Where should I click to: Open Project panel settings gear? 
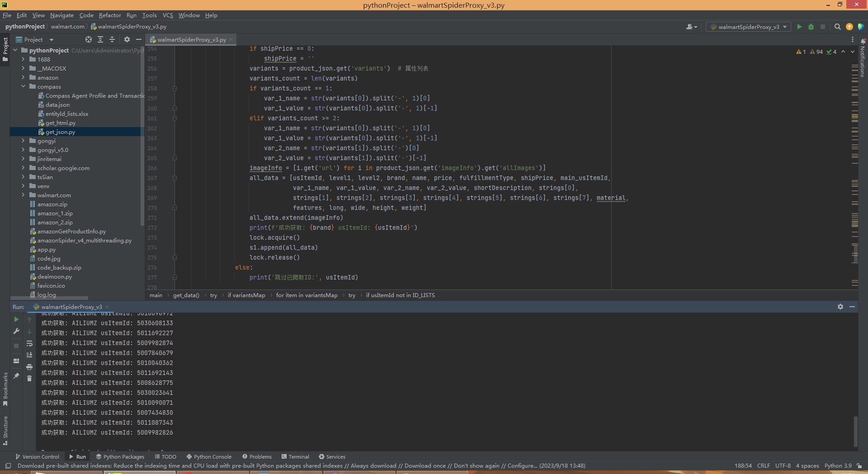127,39
